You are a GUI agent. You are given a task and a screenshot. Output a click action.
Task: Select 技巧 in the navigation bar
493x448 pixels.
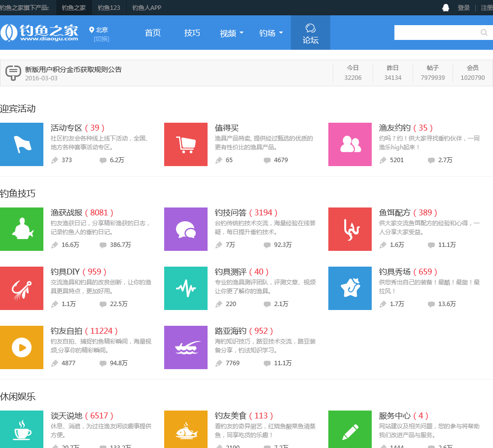point(192,33)
